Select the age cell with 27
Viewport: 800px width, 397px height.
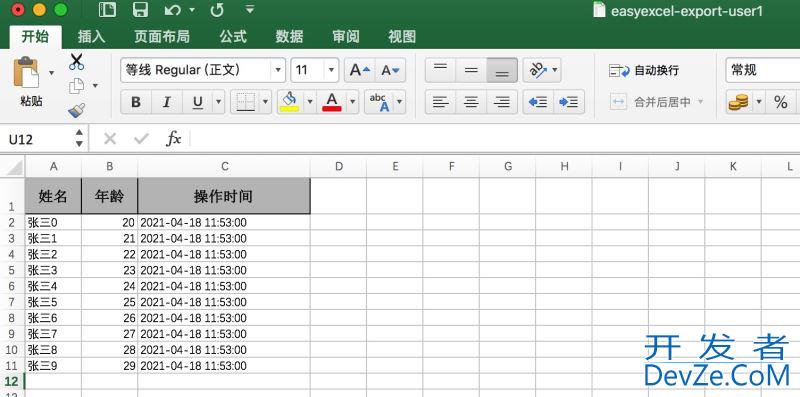coord(109,334)
